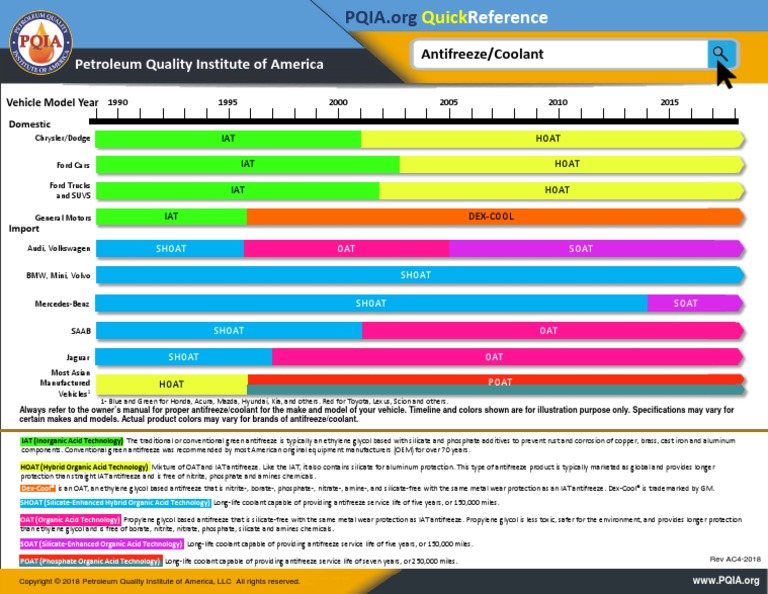Screen dimensions: 768x594
Task: Click the footnote about Blue and Green for Honda
Action: (273, 402)
